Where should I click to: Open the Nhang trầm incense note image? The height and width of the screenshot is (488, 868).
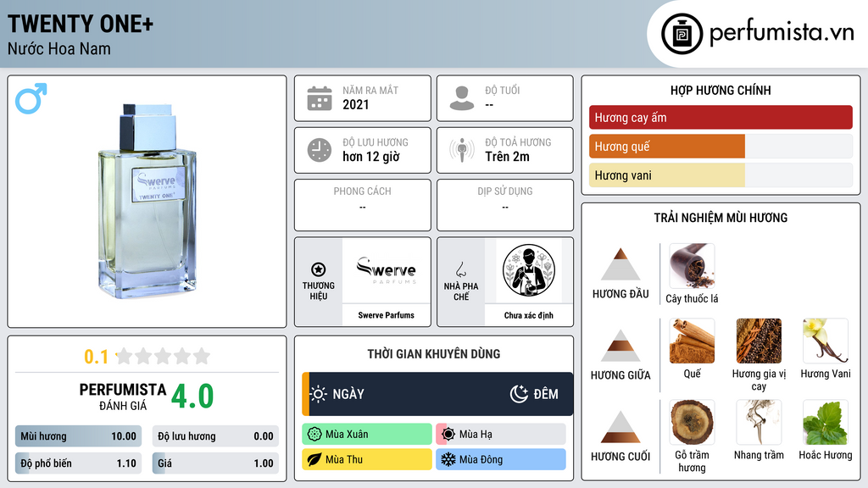(x=759, y=422)
